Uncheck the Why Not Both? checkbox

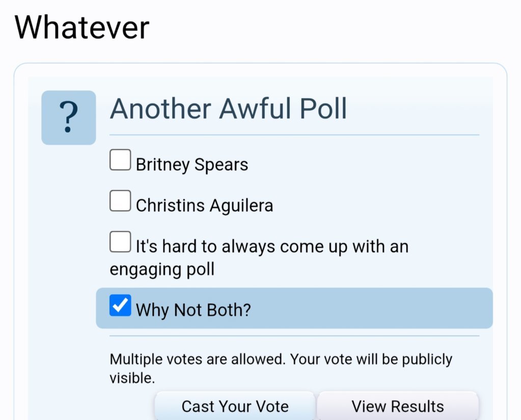pyautogui.click(x=120, y=305)
